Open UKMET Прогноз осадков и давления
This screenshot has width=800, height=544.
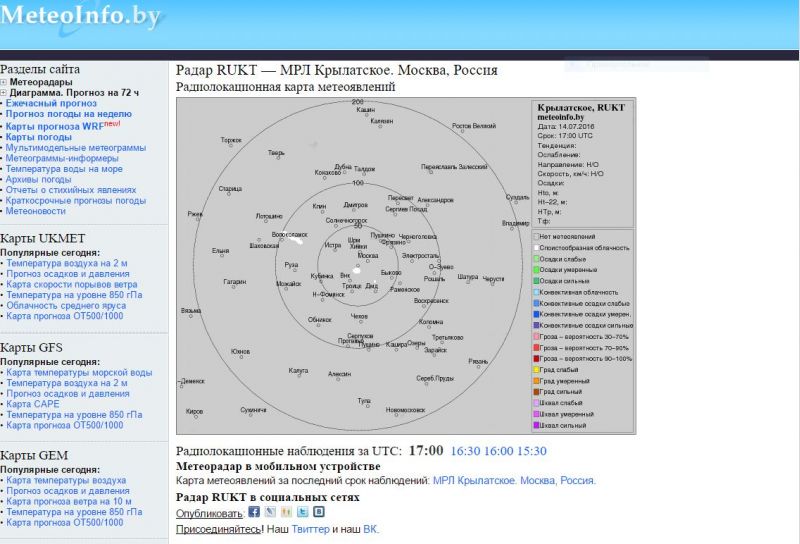[x=68, y=274]
